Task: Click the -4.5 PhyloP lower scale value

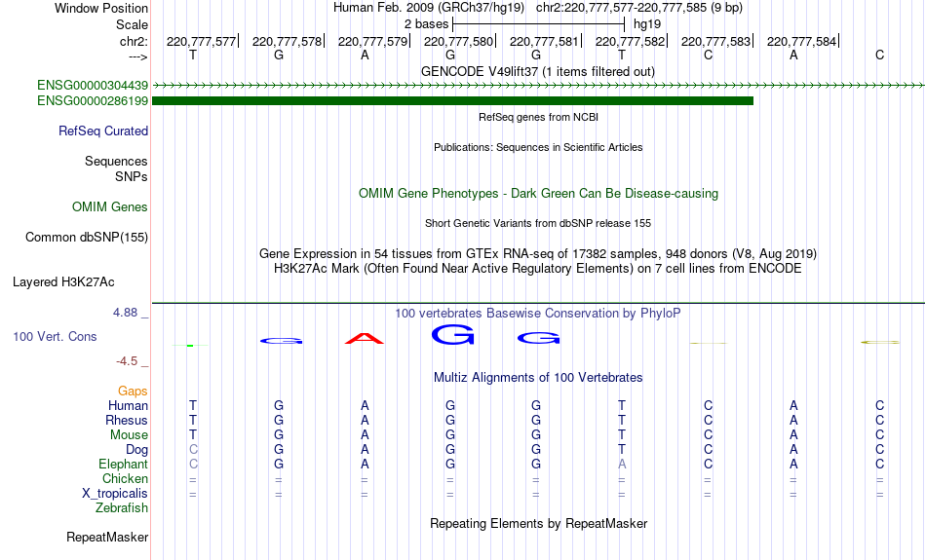Action: 127,361
